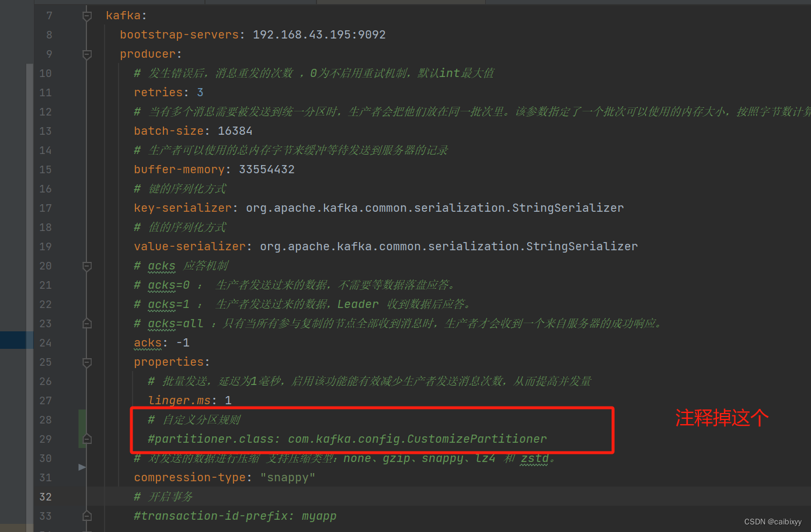811x532 pixels.
Task: Click line number 24 in the gutter
Action: point(46,343)
